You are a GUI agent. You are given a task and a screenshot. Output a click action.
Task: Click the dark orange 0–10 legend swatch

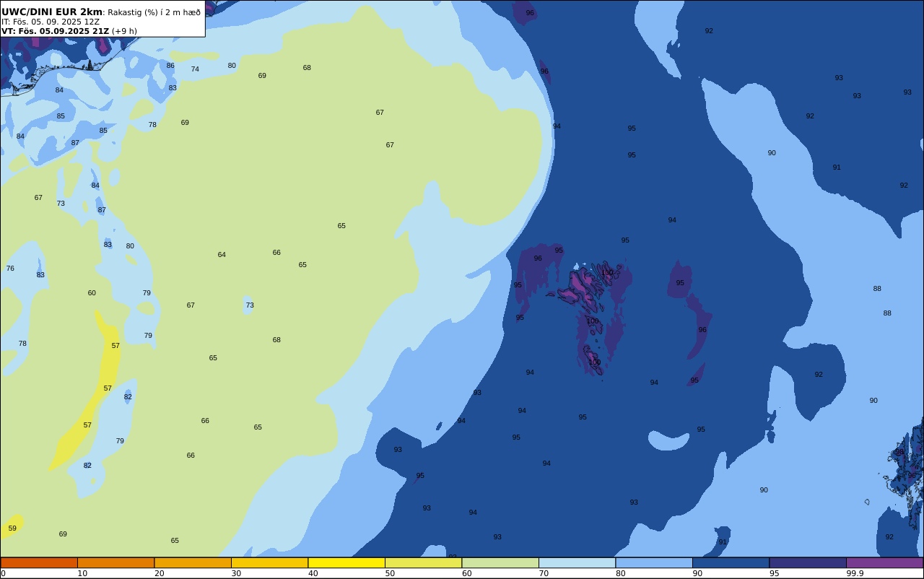[39, 562]
